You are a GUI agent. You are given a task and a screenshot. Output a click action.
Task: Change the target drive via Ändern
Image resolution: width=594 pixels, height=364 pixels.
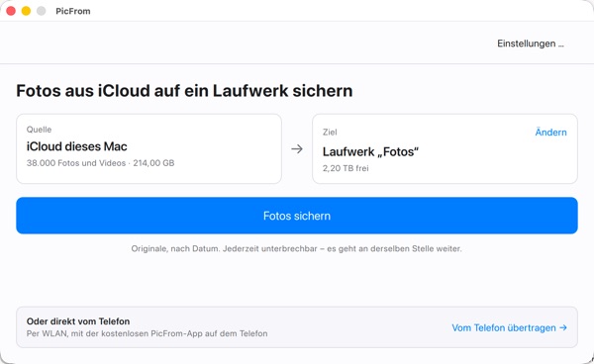click(550, 133)
